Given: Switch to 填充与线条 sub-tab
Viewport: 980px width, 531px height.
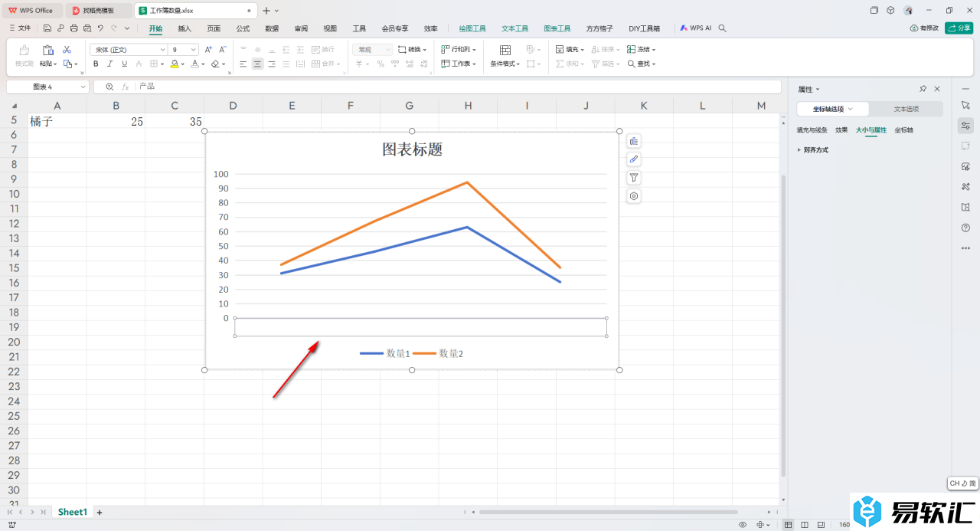Looking at the screenshot, I should coord(812,130).
